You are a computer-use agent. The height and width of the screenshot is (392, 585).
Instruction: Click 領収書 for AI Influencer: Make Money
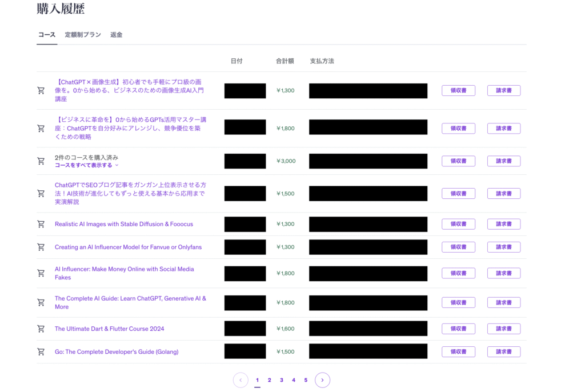point(459,273)
